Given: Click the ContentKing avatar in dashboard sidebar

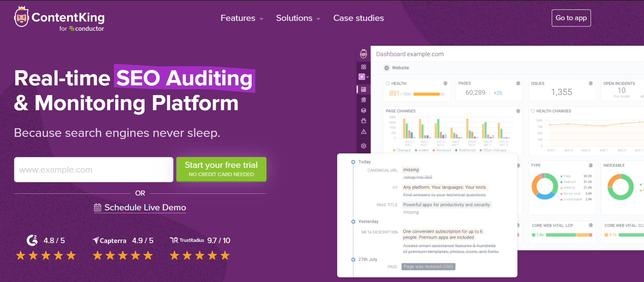Looking at the screenshot, I should (363, 54).
